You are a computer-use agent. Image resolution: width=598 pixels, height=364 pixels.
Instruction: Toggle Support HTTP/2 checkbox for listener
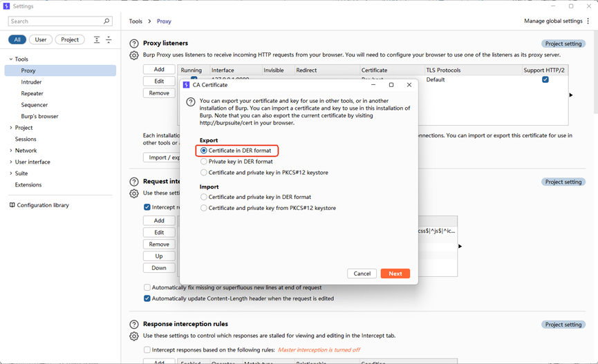click(545, 79)
